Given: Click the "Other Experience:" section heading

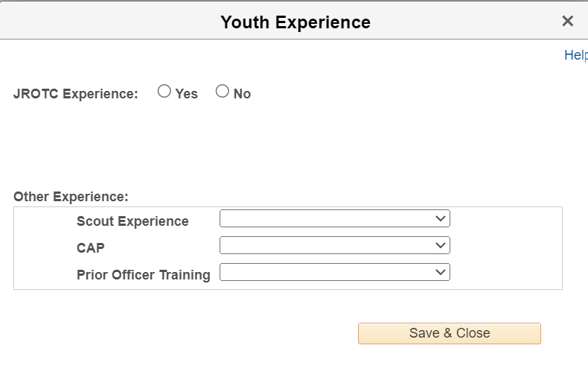Looking at the screenshot, I should [x=71, y=197].
